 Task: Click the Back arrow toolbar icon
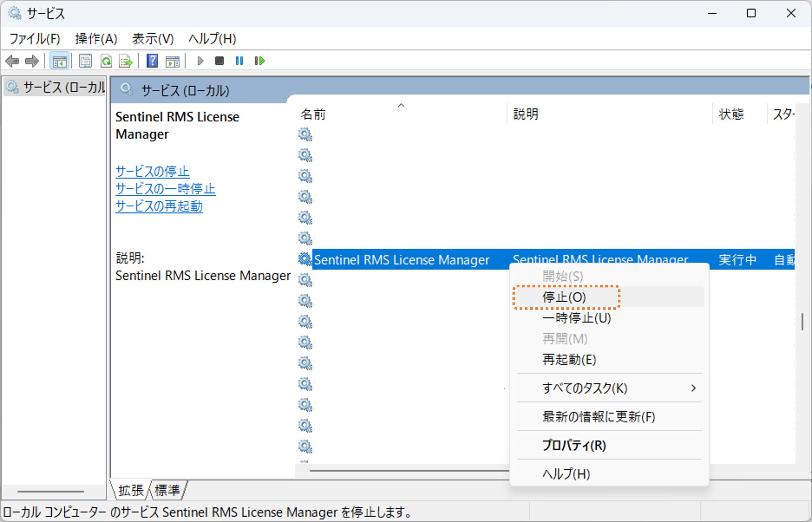pos(13,61)
